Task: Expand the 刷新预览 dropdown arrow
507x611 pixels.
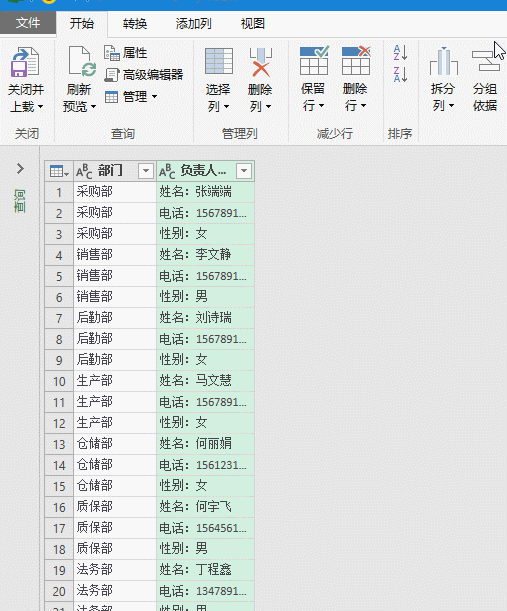Action: 94,106
